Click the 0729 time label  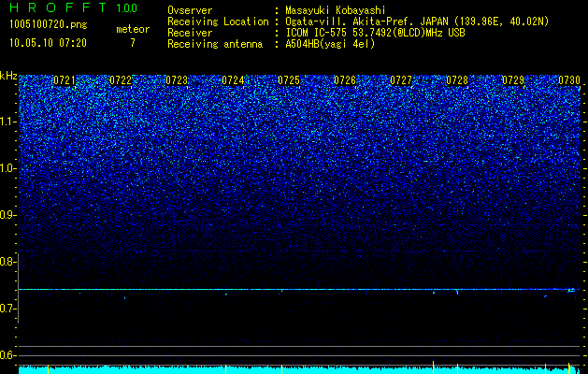pyautogui.click(x=513, y=80)
